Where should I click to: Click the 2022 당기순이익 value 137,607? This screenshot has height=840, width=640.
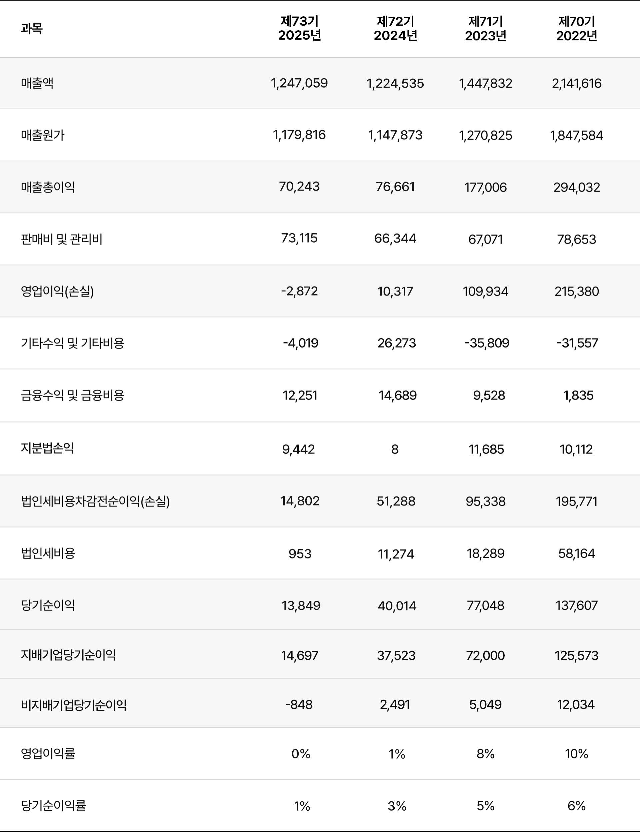tap(576, 605)
